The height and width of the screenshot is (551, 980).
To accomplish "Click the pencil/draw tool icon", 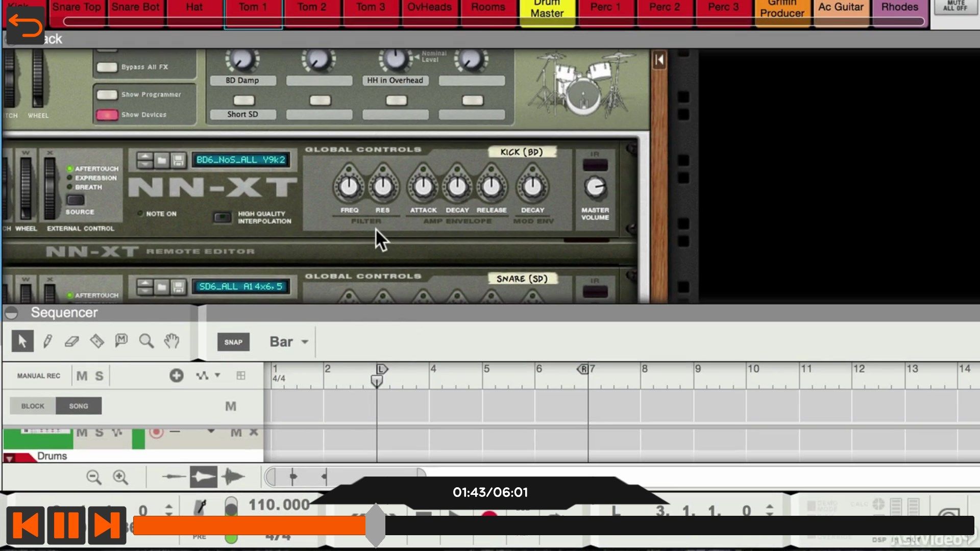I will tap(46, 340).
